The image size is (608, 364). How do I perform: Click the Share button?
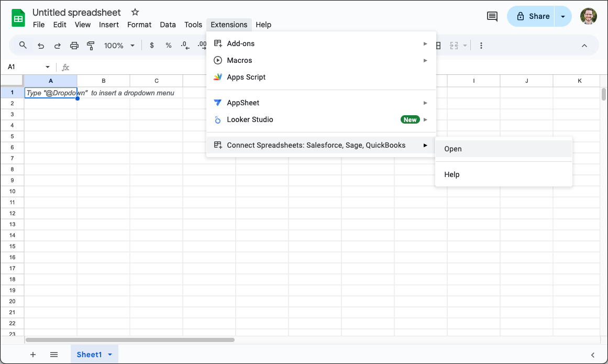pyautogui.click(x=533, y=16)
